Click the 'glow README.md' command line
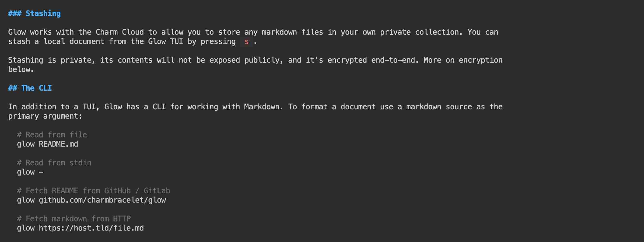The width and height of the screenshot is (644, 242). point(48,144)
